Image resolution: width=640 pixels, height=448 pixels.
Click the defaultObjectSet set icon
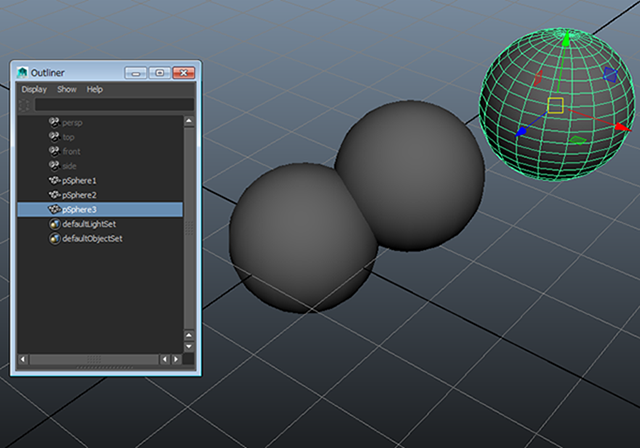tap(55, 239)
